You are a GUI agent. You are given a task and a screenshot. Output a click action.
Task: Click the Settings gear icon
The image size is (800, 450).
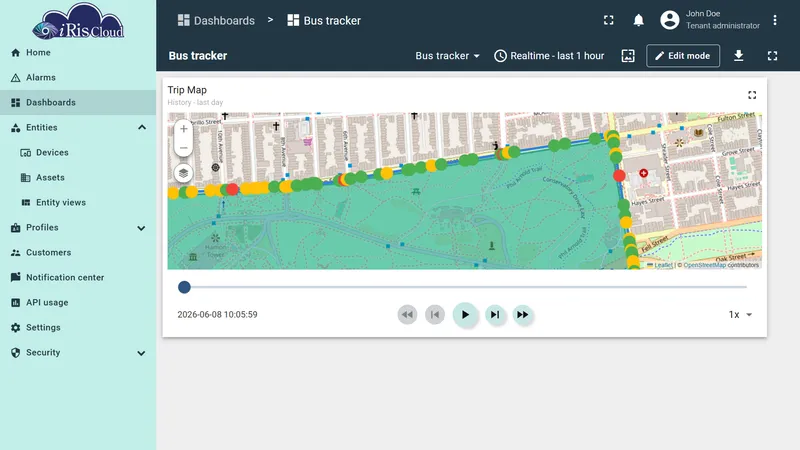pyautogui.click(x=16, y=328)
